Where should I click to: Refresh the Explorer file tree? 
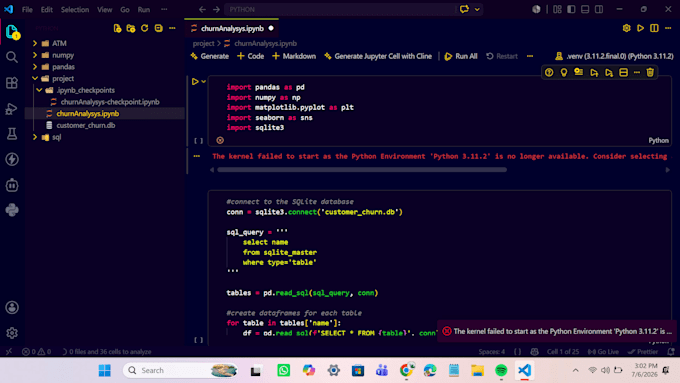pyautogui.click(x=144, y=28)
